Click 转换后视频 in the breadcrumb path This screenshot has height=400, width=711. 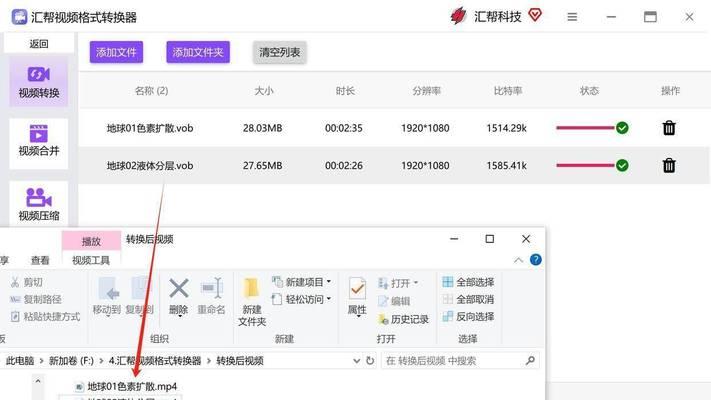tap(239, 361)
